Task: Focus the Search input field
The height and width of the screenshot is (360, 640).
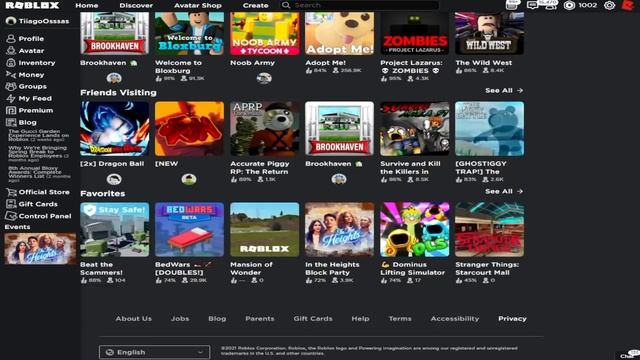Action: (359, 5)
